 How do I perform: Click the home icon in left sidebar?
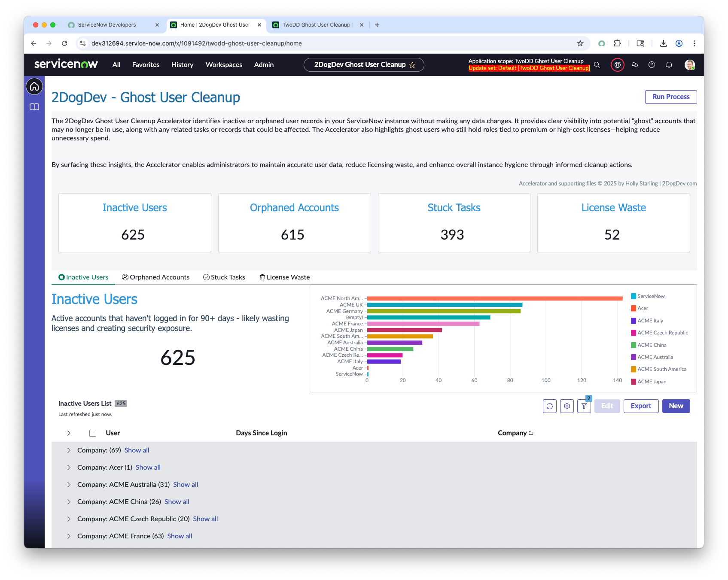coord(34,87)
